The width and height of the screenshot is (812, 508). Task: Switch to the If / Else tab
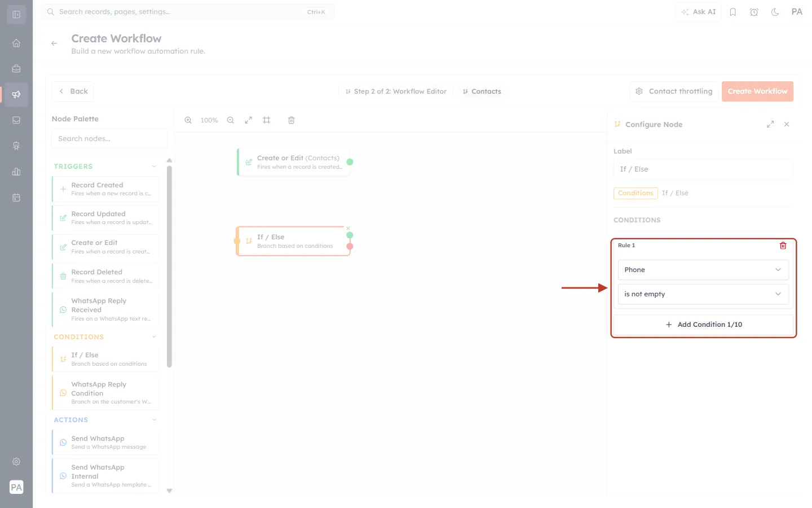[675, 193]
